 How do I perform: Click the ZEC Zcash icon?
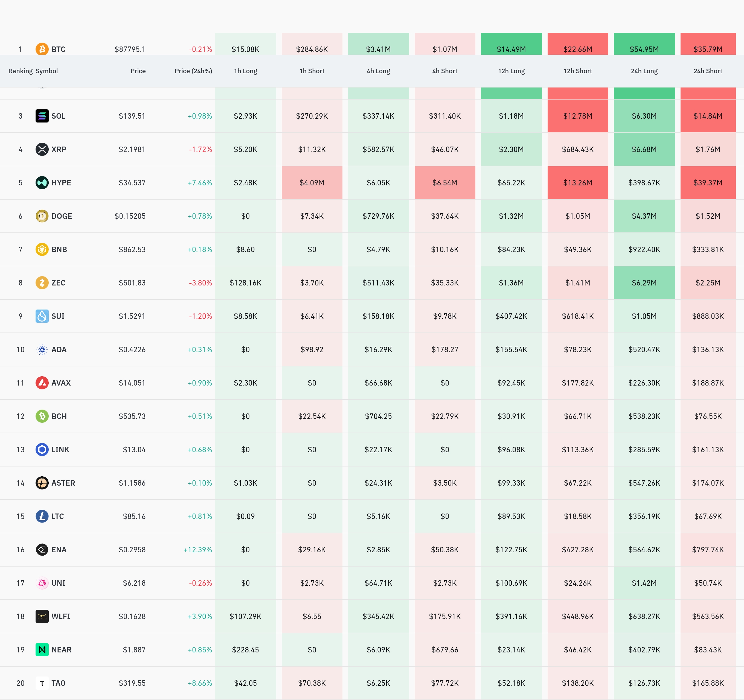(x=42, y=282)
